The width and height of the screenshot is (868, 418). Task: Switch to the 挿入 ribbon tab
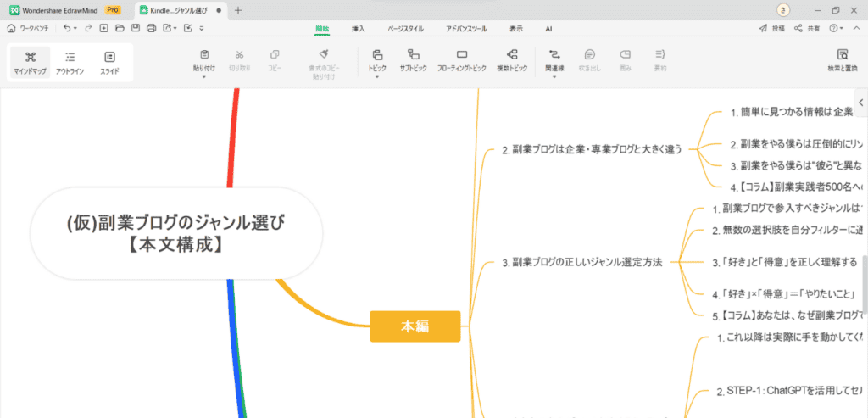[x=359, y=29]
